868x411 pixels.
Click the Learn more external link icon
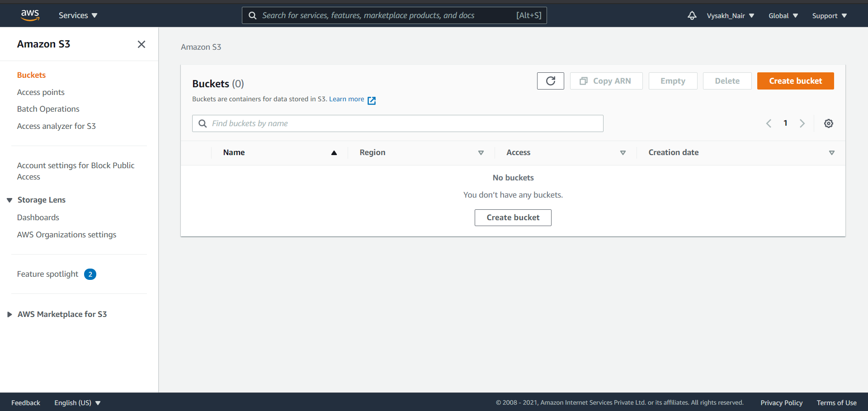372,100
